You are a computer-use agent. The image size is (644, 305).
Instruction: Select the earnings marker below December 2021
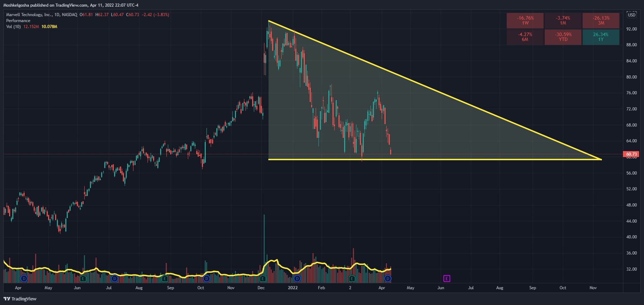(263, 279)
